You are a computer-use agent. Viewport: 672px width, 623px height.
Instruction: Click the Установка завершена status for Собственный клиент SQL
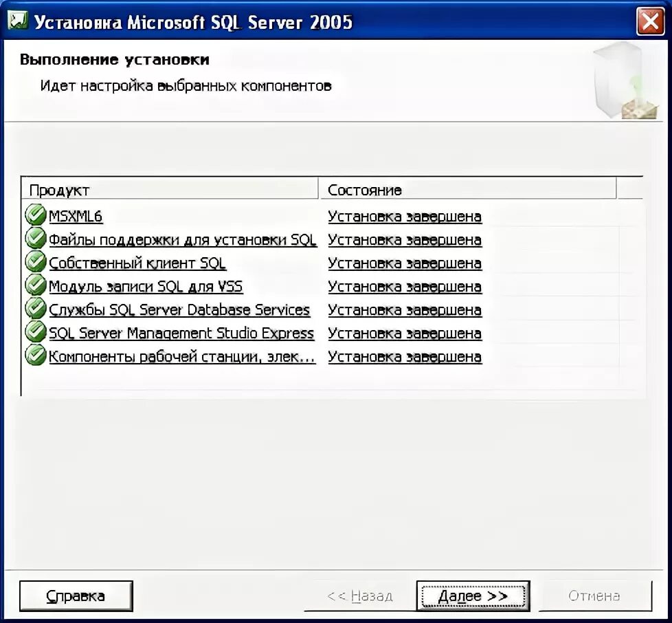(x=405, y=263)
